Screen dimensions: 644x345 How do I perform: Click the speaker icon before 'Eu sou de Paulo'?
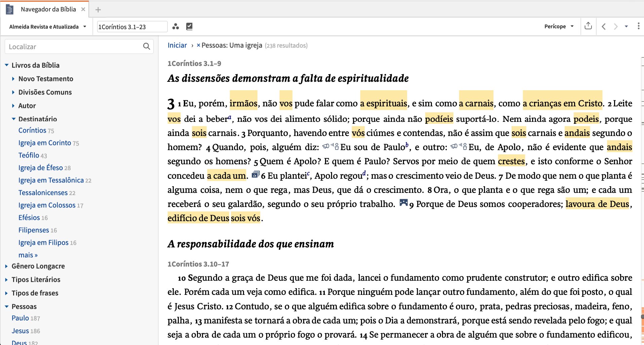coord(331,146)
